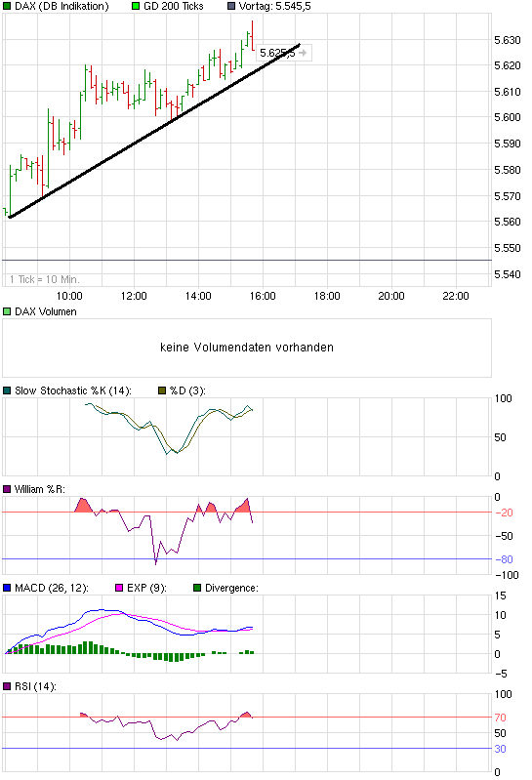Viewport: 532px width, 780px height.
Task: Click the 10:00 time axis label
Action: (69, 296)
